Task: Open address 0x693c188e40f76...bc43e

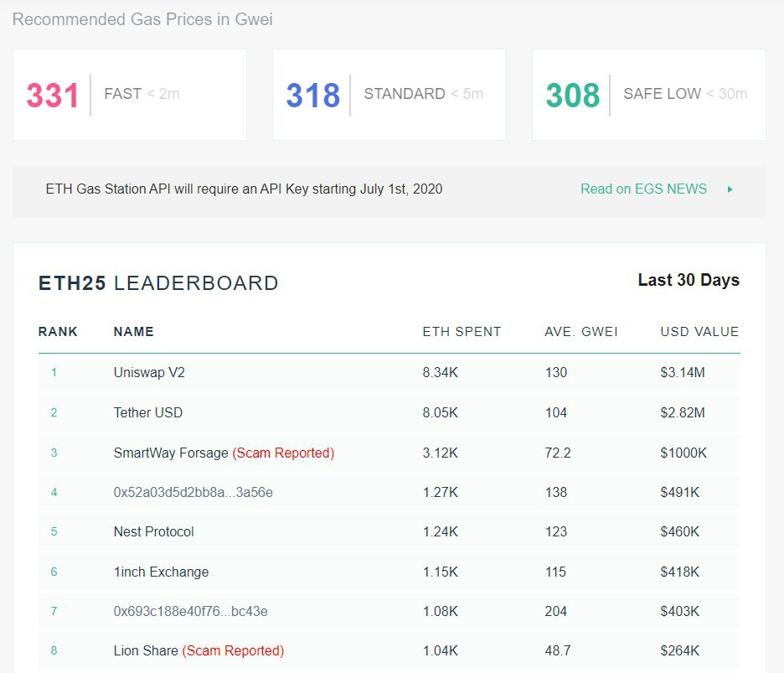Action: [190, 611]
